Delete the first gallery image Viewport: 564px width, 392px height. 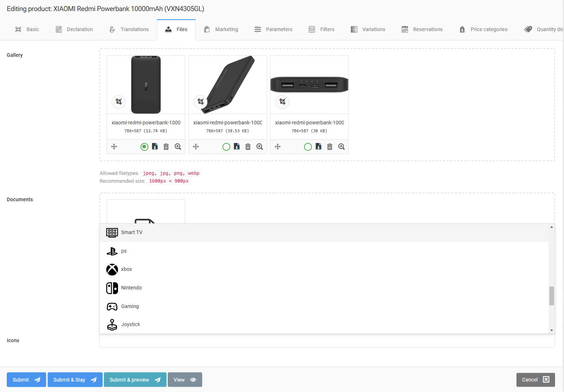[x=166, y=147]
